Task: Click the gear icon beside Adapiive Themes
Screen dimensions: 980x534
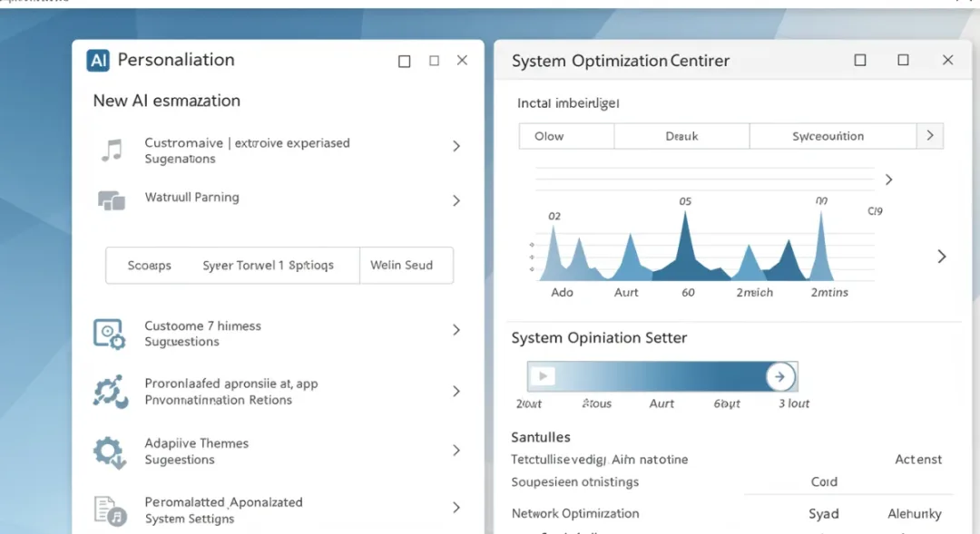Action: 110,451
